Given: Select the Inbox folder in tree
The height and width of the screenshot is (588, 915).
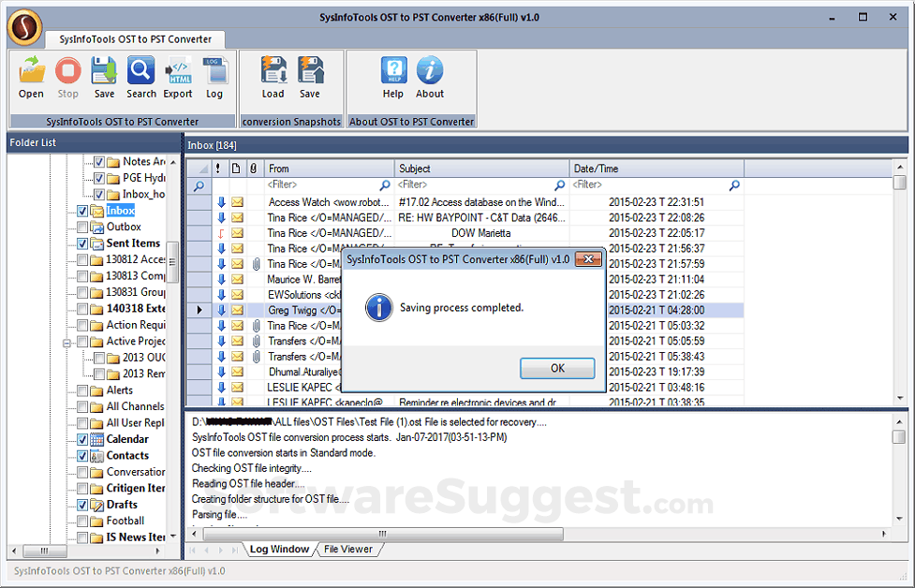Looking at the screenshot, I should click(x=120, y=211).
